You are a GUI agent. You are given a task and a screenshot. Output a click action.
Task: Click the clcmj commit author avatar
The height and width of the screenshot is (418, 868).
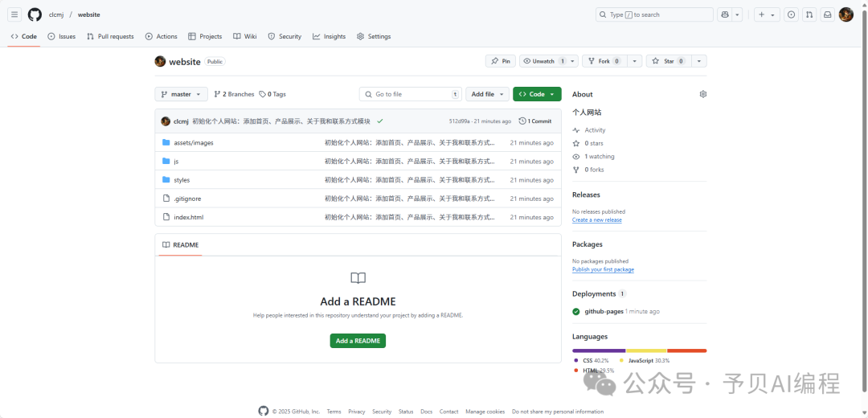pyautogui.click(x=166, y=121)
